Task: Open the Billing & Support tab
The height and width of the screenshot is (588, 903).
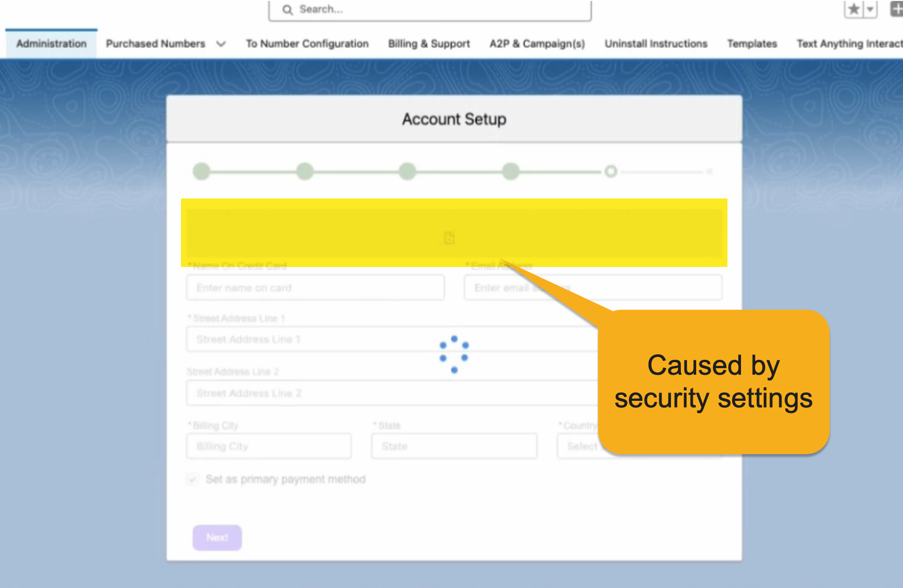Action: pos(429,44)
